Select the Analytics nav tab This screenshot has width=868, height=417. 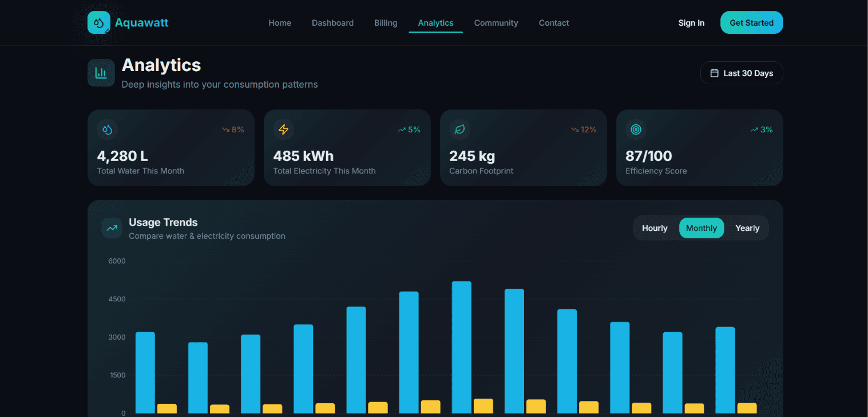(x=435, y=23)
